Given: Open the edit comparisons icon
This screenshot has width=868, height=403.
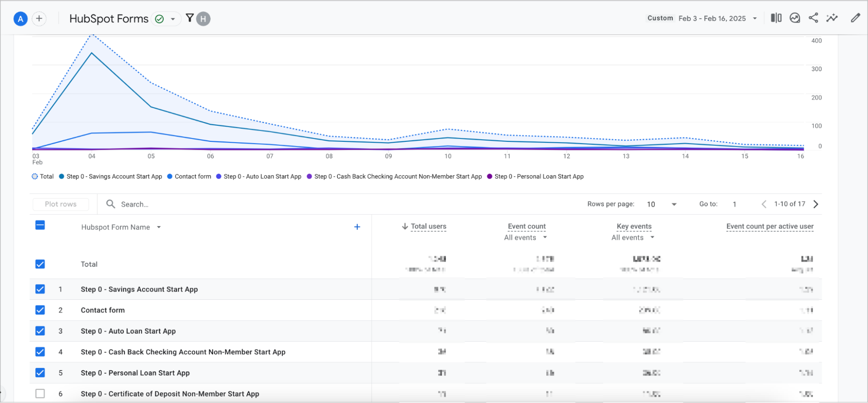Looking at the screenshot, I should click(776, 18).
